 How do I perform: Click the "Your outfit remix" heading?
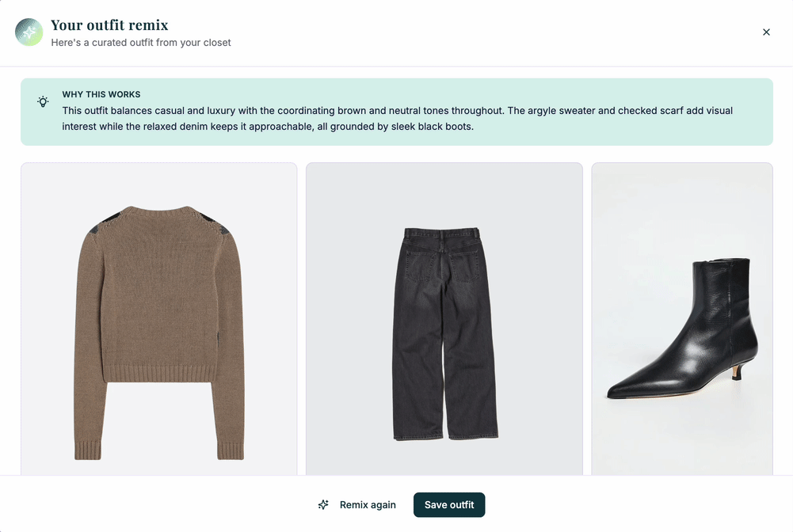tap(109, 25)
